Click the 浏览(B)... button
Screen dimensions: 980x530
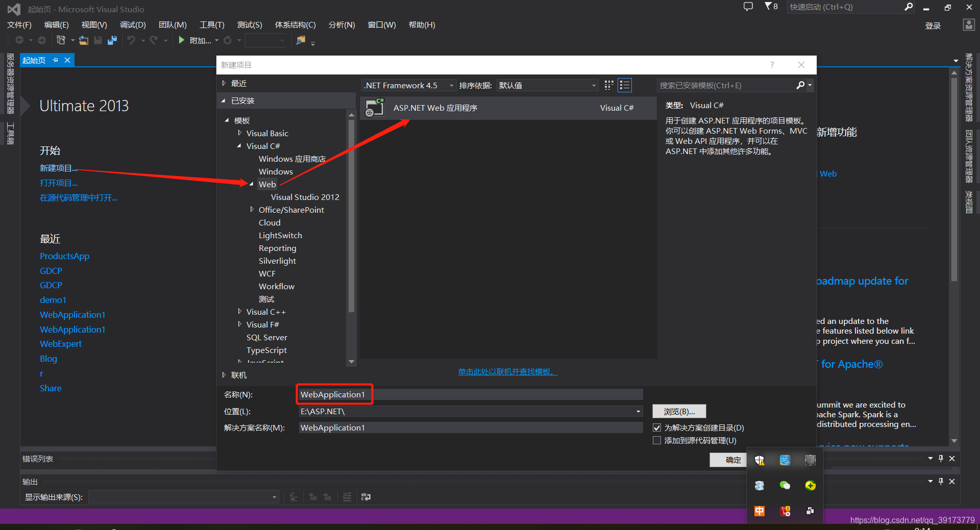[x=679, y=411]
